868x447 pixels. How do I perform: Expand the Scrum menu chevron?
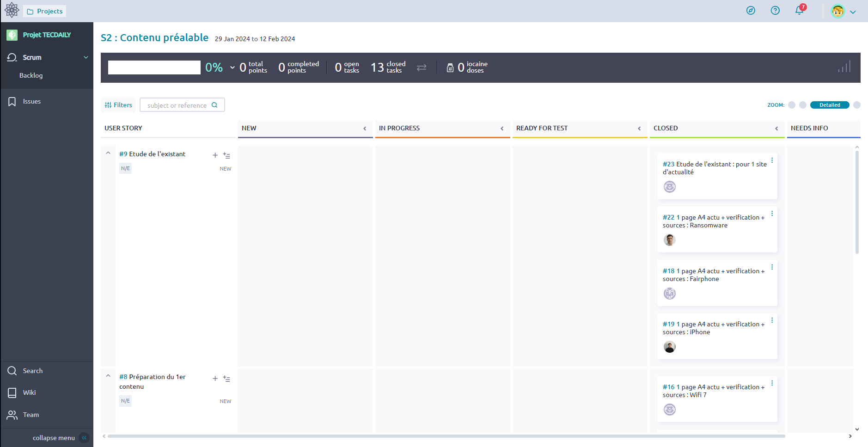(86, 57)
